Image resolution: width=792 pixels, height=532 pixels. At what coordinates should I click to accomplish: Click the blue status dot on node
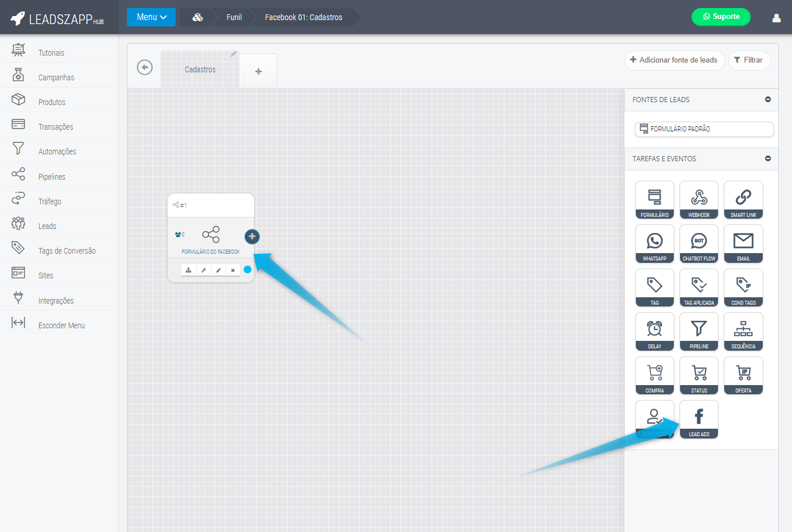pyautogui.click(x=247, y=270)
